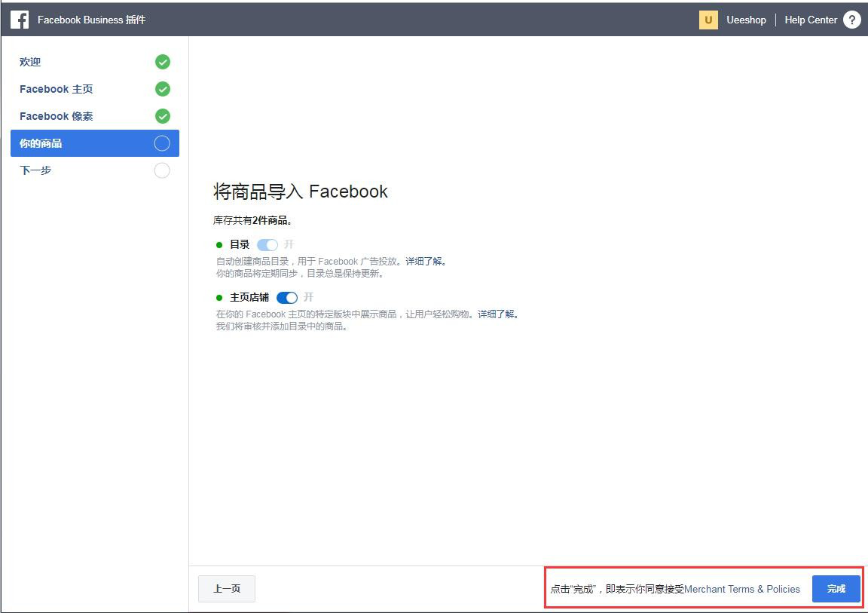The width and height of the screenshot is (868, 613).
Task: Click the green checkmark beside 欢迎
Action: coord(162,62)
